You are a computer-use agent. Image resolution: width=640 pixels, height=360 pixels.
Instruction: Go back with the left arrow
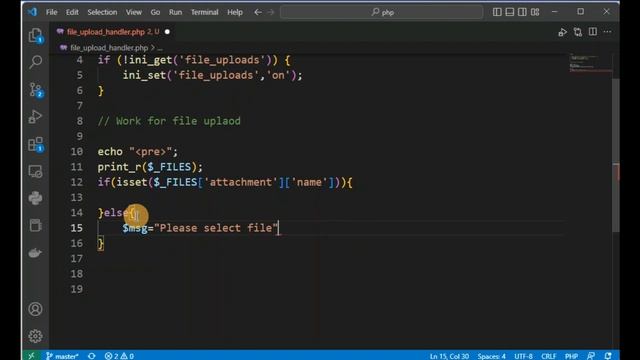tap(258, 12)
